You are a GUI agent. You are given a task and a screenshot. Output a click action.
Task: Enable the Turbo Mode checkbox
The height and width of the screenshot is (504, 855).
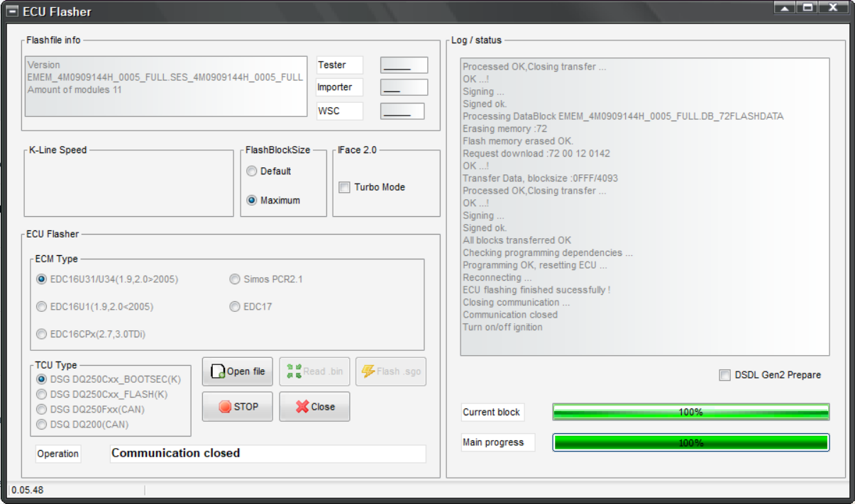345,187
